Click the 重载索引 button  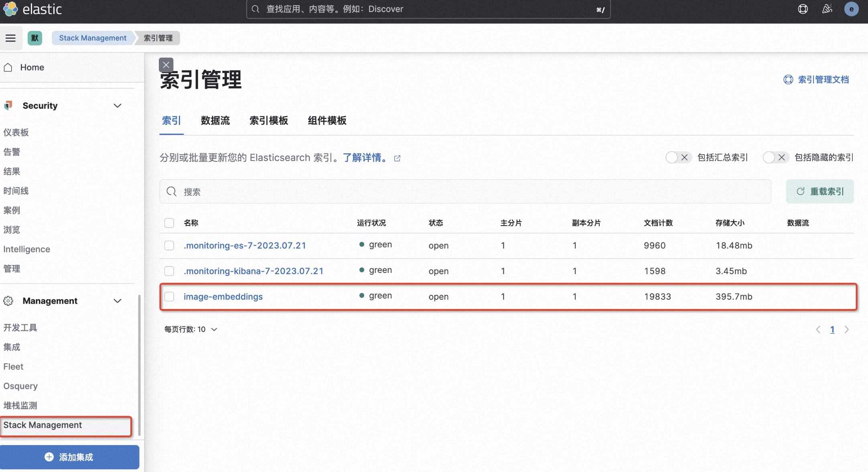[x=819, y=191]
